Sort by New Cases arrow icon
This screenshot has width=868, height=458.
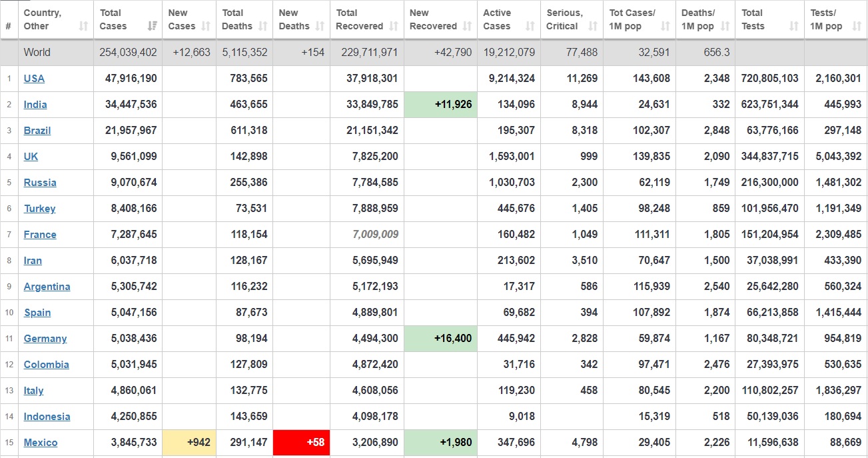pos(207,27)
